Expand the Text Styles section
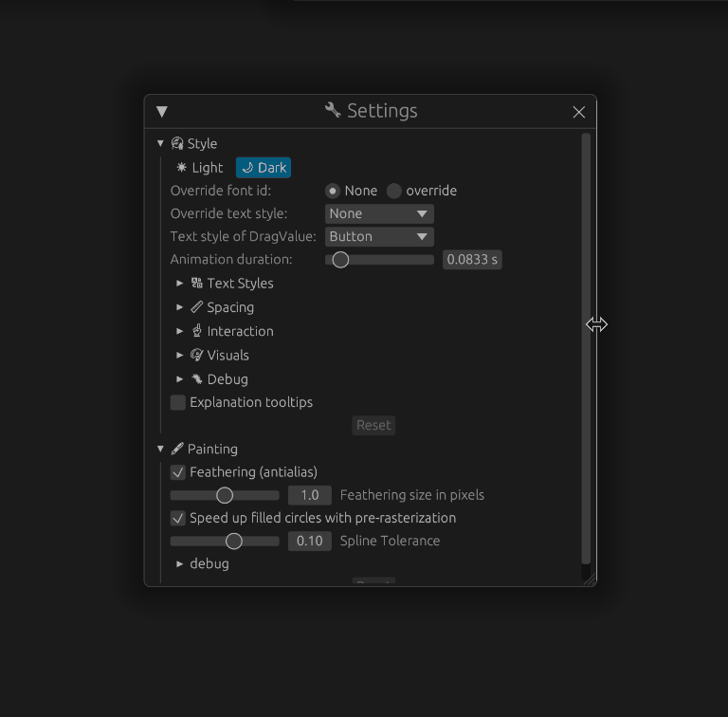This screenshot has height=717, width=728. (180, 284)
